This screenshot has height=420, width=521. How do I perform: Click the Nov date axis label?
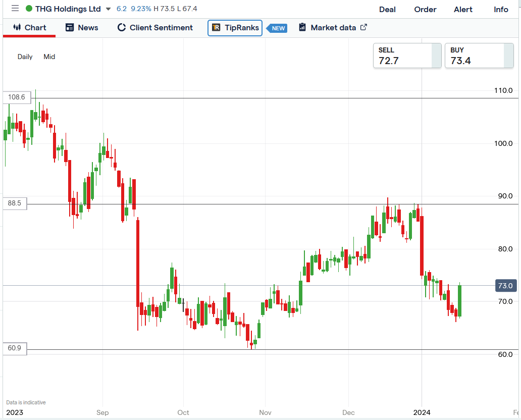point(265,413)
